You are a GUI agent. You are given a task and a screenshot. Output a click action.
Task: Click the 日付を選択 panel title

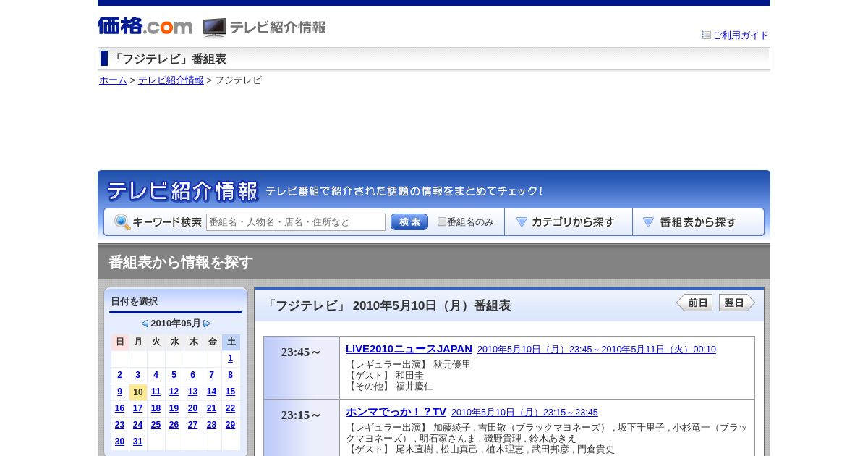coord(134,302)
